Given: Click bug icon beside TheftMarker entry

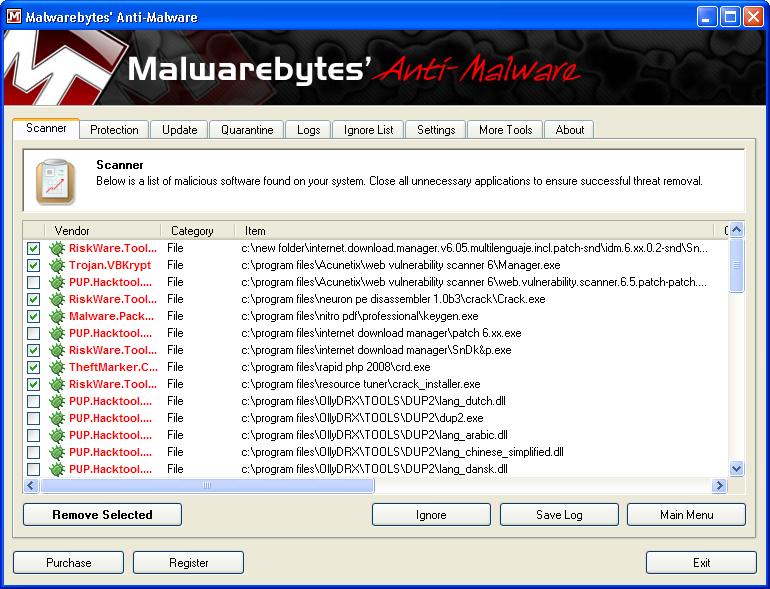Looking at the screenshot, I should 57,367.
